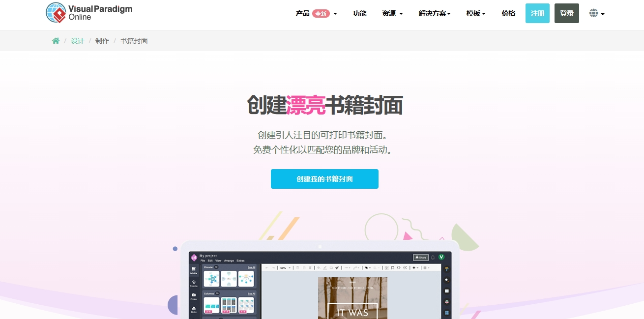Click the 登录 login button
The image size is (644, 319).
coord(566,13)
